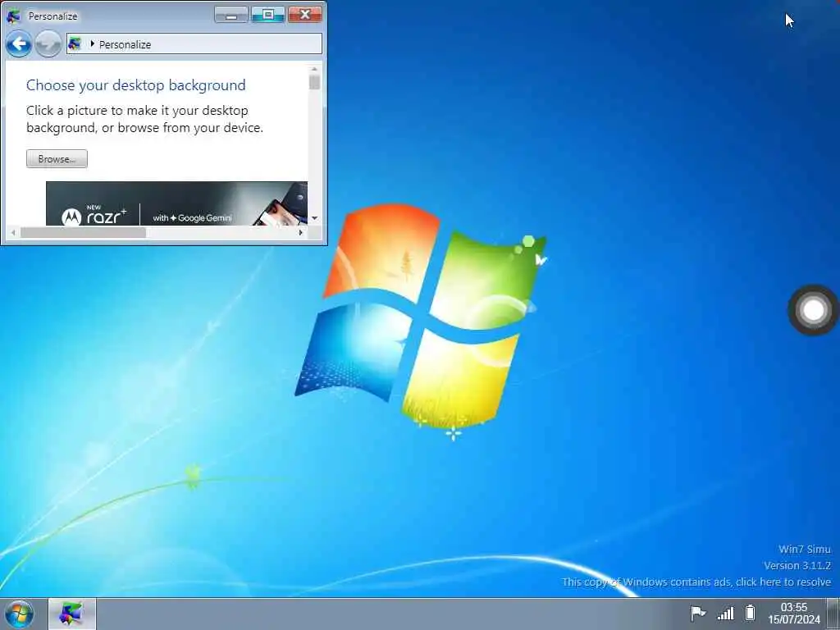Viewport: 840px width, 630px height.
Task: Click the address bar breadcrumb arrow before Personalize
Action: pyautogui.click(x=92, y=44)
